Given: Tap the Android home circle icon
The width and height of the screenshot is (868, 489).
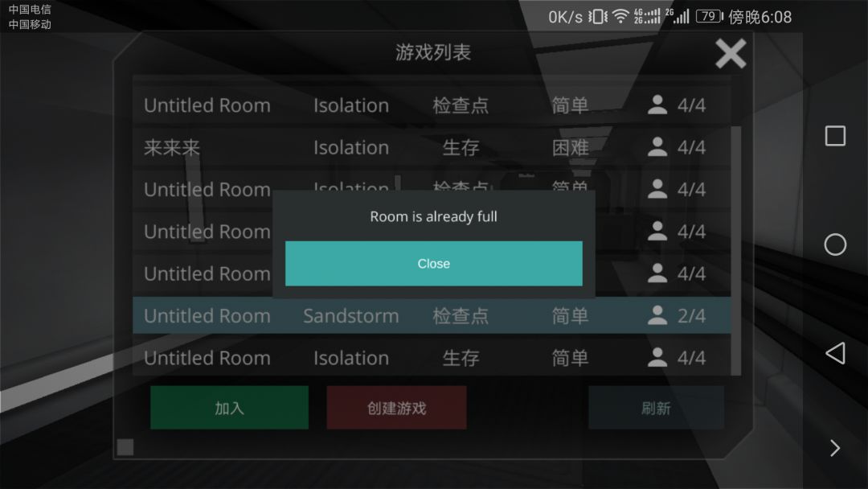Looking at the screenshot, I should coord(835,244).
